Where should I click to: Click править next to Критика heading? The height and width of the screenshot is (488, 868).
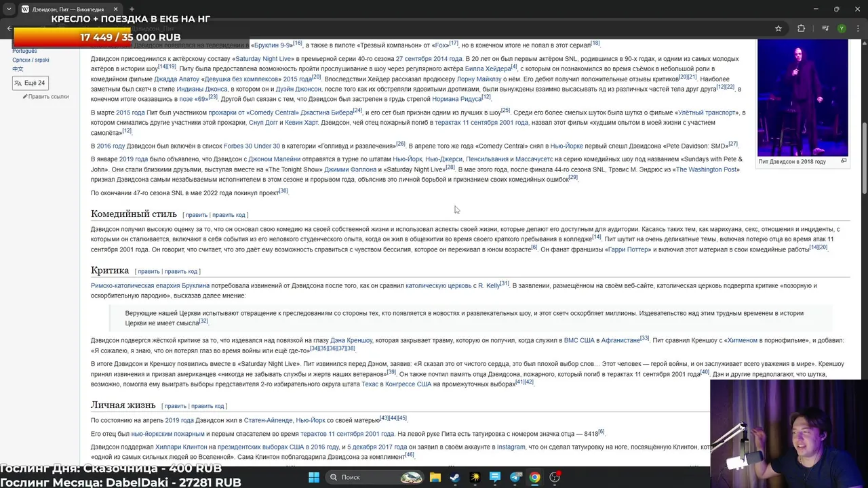click(149, 271)
